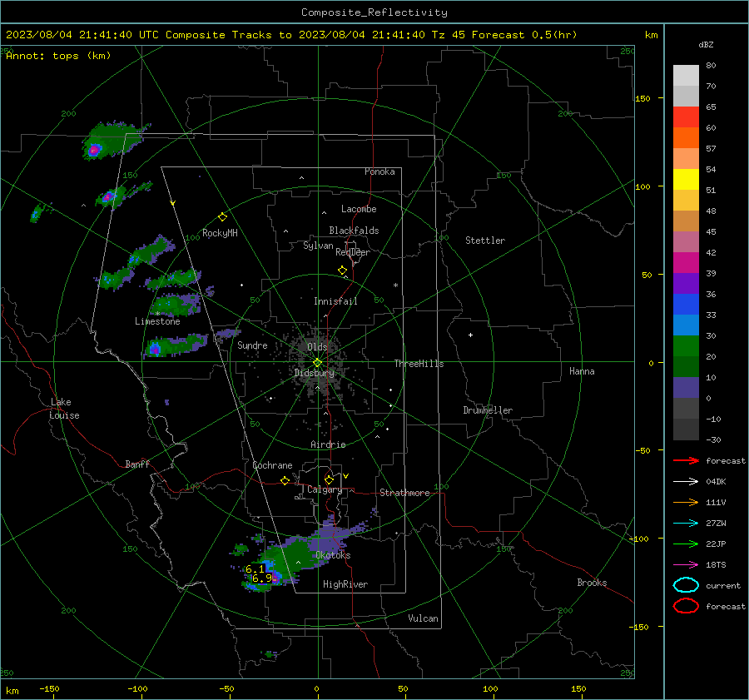Viewport: 749px width, 700px height.
Task: Click the magenta 42 dBZ color swatch
Action: pos(686,263)
